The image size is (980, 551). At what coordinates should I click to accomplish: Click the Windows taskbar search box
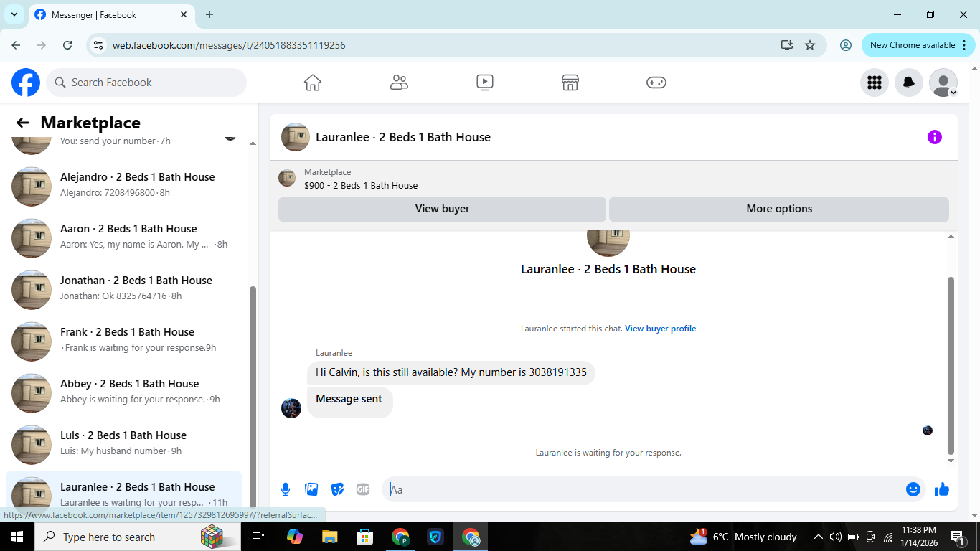point(136,537)
